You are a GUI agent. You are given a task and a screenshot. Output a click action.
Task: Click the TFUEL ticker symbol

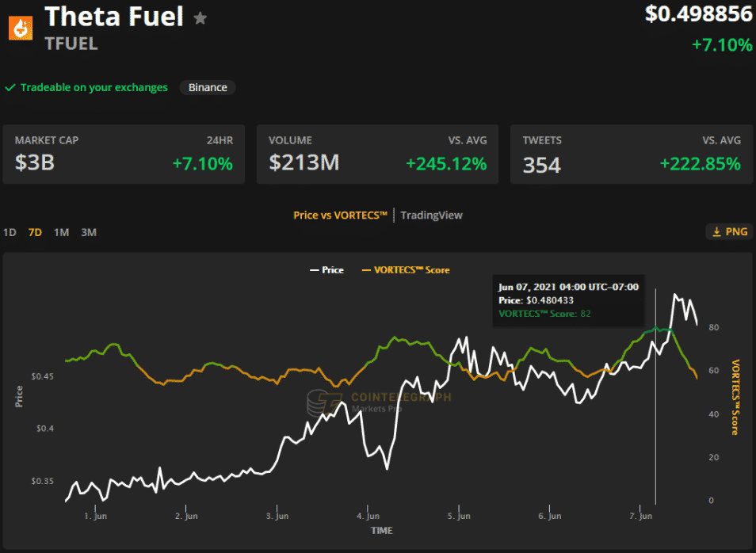coord(71,44)
